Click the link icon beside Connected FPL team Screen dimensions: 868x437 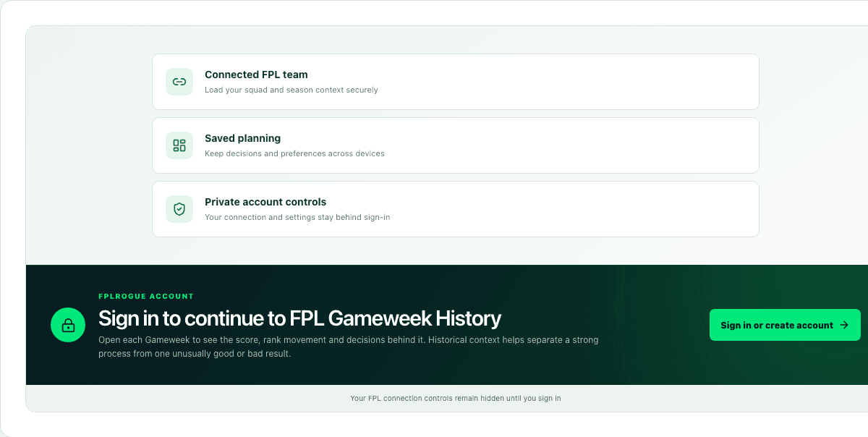pyautogui.click(x=179, y=82)
